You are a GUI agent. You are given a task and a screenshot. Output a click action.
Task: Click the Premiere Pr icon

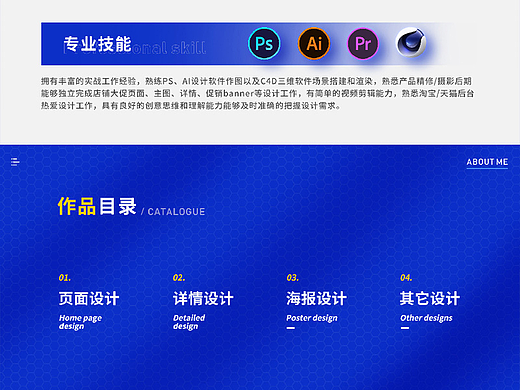tap(363, 43)
